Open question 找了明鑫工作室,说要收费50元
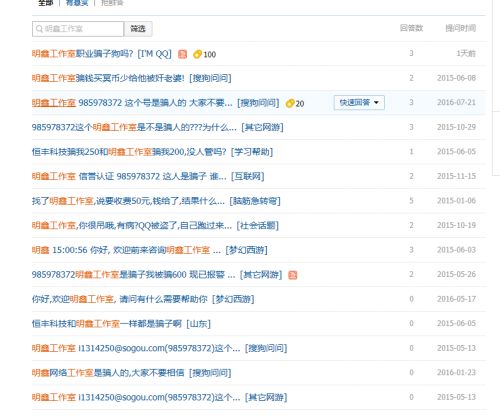Viewport: 500px width, 418px height. pos(128,201)
